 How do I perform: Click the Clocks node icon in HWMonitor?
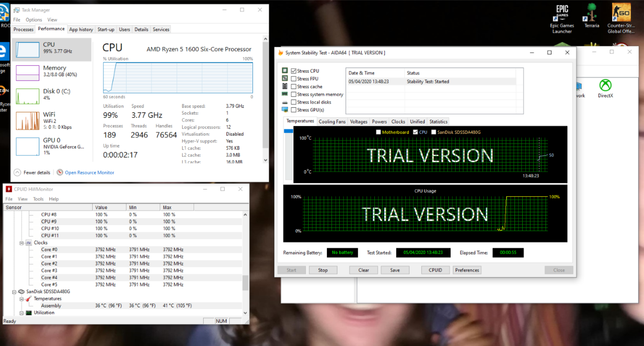[29, 243]
